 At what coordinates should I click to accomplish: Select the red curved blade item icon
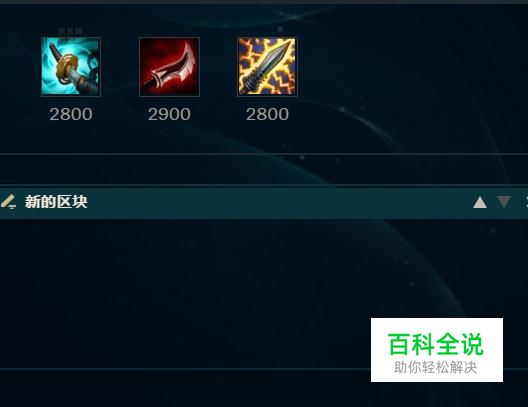(x=169, y=67)
